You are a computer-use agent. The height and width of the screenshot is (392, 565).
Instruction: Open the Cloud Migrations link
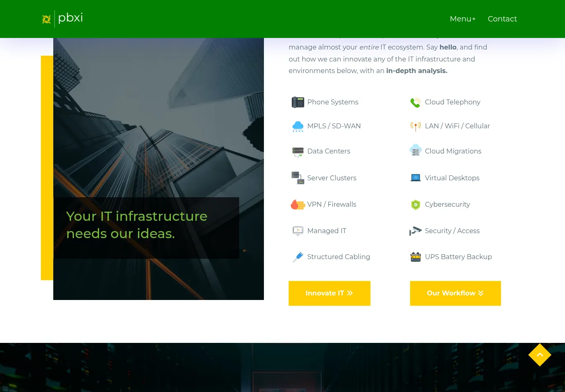click(x=453, y=151)
